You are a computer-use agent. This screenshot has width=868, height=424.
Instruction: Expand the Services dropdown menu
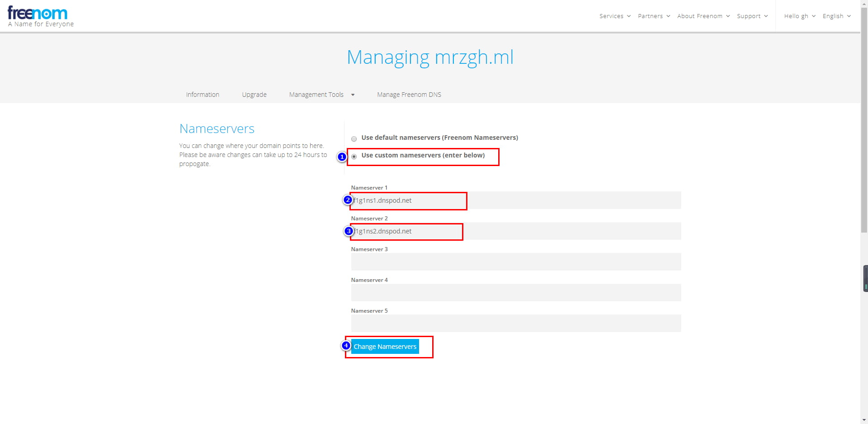point(614,16)
